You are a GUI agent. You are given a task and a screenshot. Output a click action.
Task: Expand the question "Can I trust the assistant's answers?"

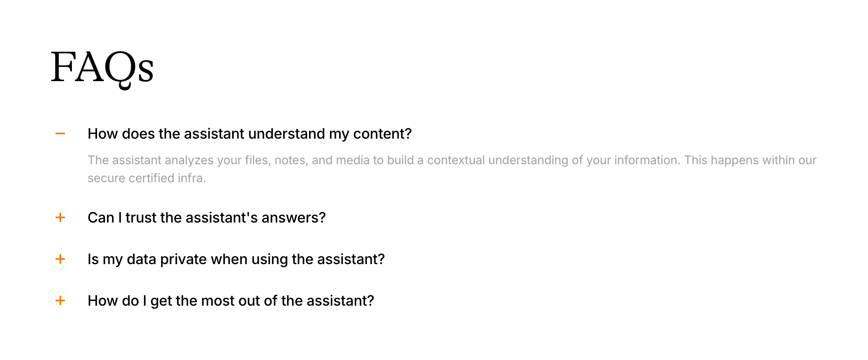pos(207,218)
